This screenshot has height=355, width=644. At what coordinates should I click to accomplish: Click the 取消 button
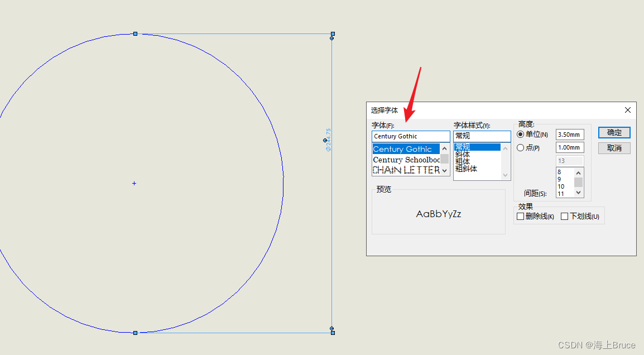pyautogui.click(x=614, y=148)
